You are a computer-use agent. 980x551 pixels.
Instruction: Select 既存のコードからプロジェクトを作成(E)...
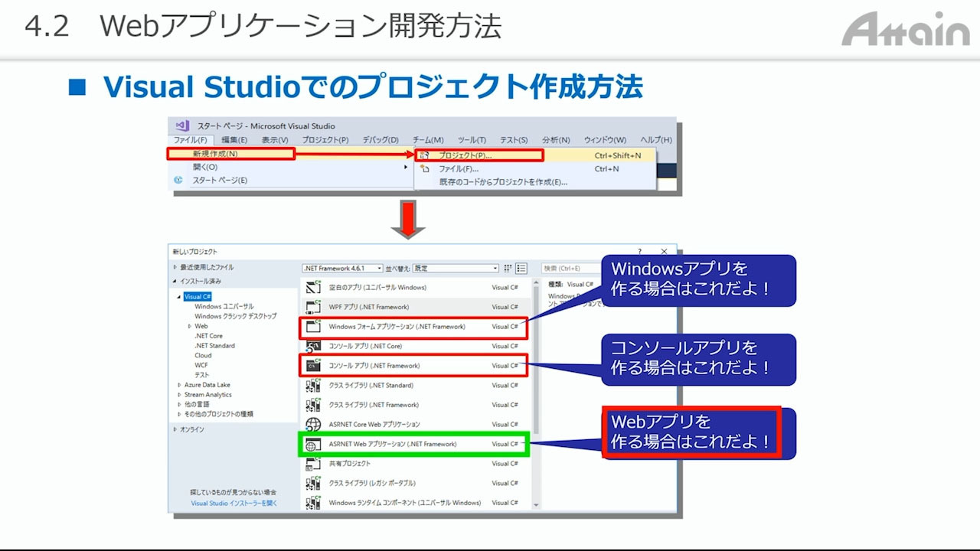[x=534, y=182]
